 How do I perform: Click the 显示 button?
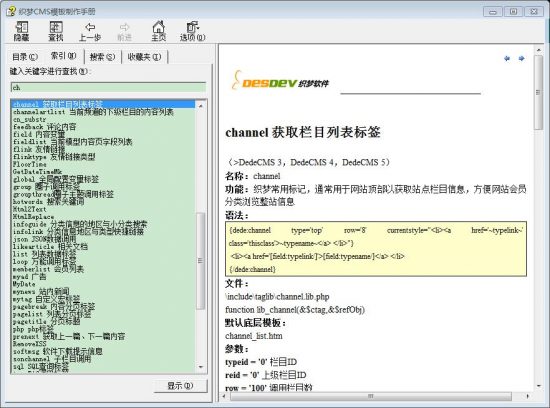tap(180, 386)
